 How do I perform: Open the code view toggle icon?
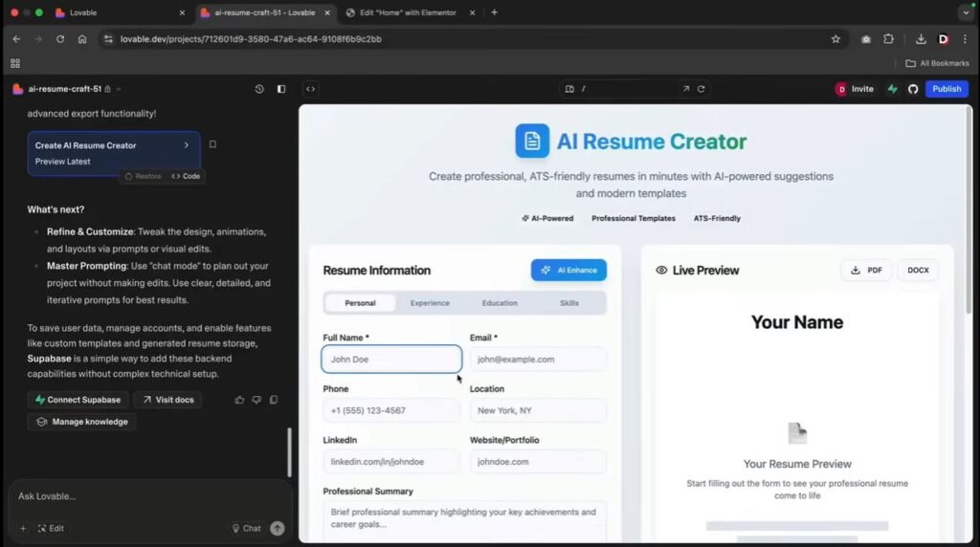[311, 89]
